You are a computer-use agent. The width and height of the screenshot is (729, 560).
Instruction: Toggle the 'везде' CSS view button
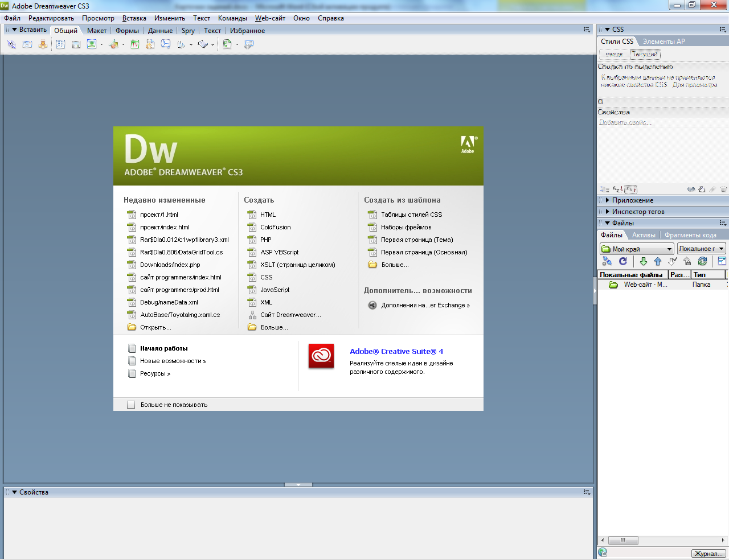coord(614,54)
